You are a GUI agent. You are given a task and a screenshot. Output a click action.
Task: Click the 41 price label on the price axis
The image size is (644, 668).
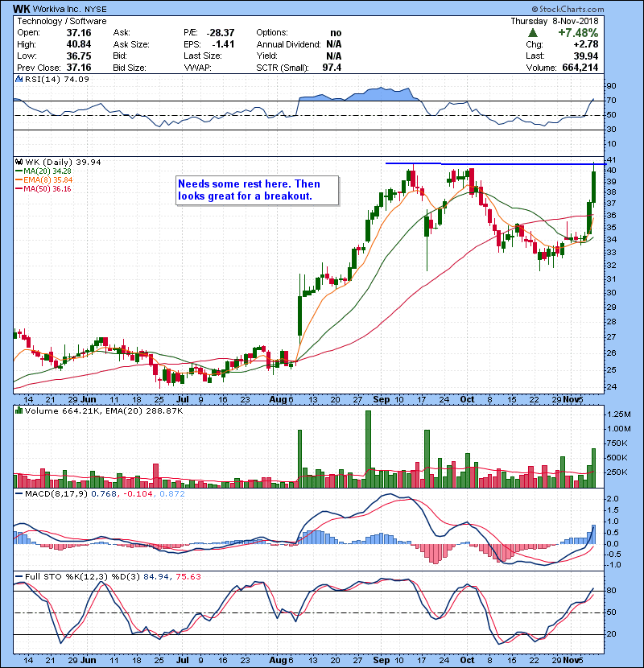coord(611,160)
